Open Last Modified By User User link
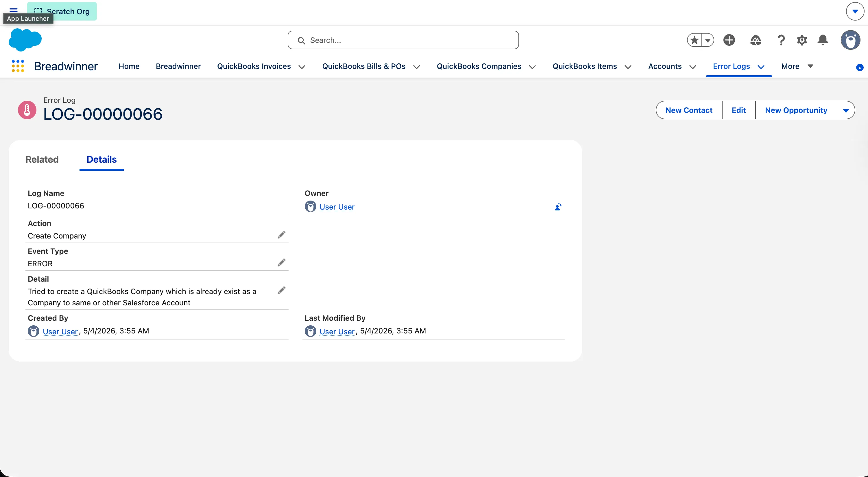Image resolution: width=868 pixels, height=477 pixels. point(337,332)
